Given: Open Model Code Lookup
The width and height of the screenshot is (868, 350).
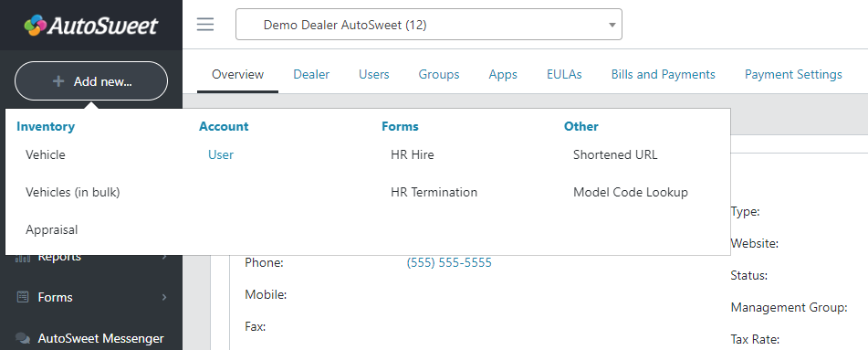Looking at the screenshot, I should 631,193.
